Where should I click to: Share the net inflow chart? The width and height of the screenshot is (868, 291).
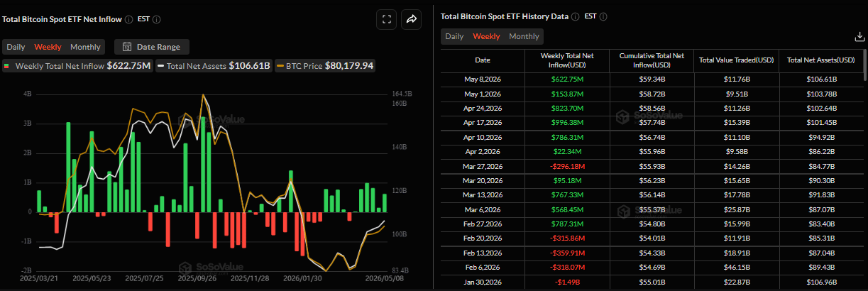pos(412,20)
